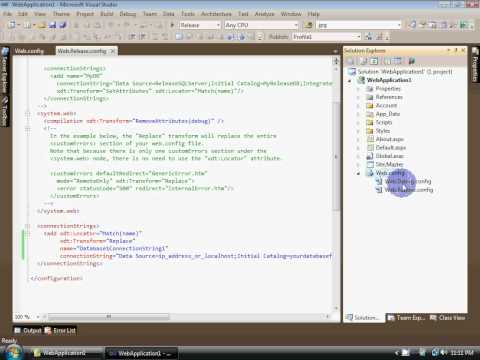Open the Error List tab
Viewport: 480px width, 360px height.
pyautogui.click(x=60, y=331)
